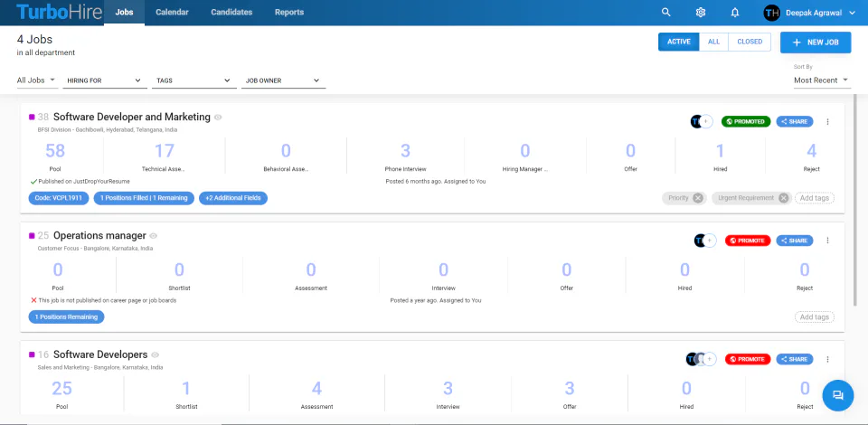The height and width of the screenshot is (425, 868).
Task: Toggle eye icon beside Software Developer and Marketing
Action: (218, 118)
